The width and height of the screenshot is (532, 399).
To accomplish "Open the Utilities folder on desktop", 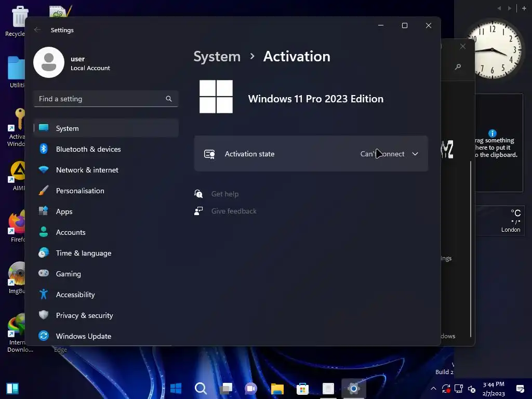I will click(x=16, y=72).
